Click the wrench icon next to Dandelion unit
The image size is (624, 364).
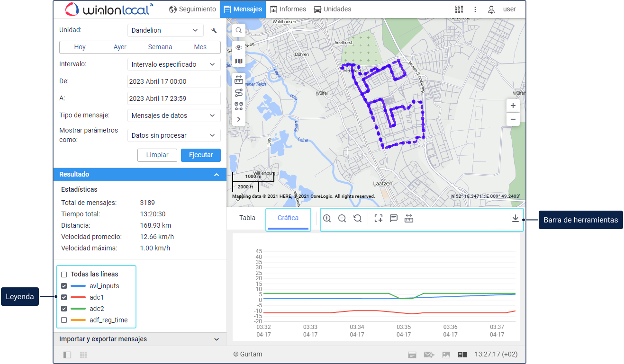pyautogui.click(x=214, y=31)
